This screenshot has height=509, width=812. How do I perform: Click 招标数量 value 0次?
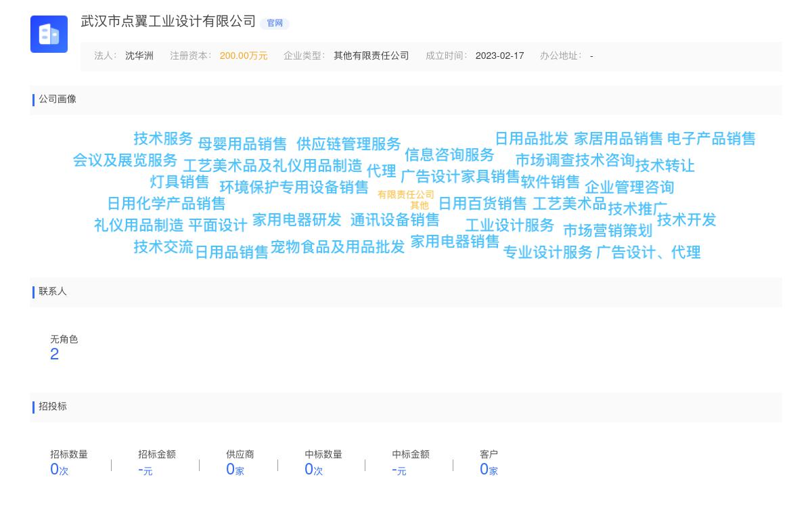[x=60, y=470]
